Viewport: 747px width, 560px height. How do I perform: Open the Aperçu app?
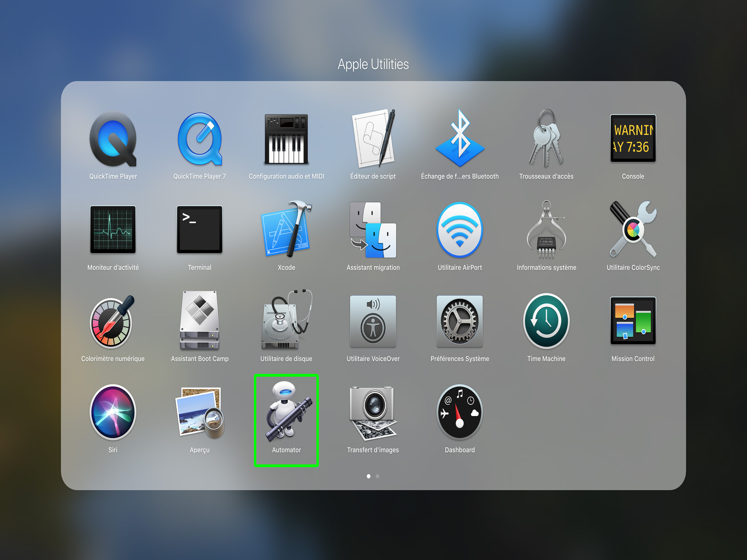coord(200,413)
